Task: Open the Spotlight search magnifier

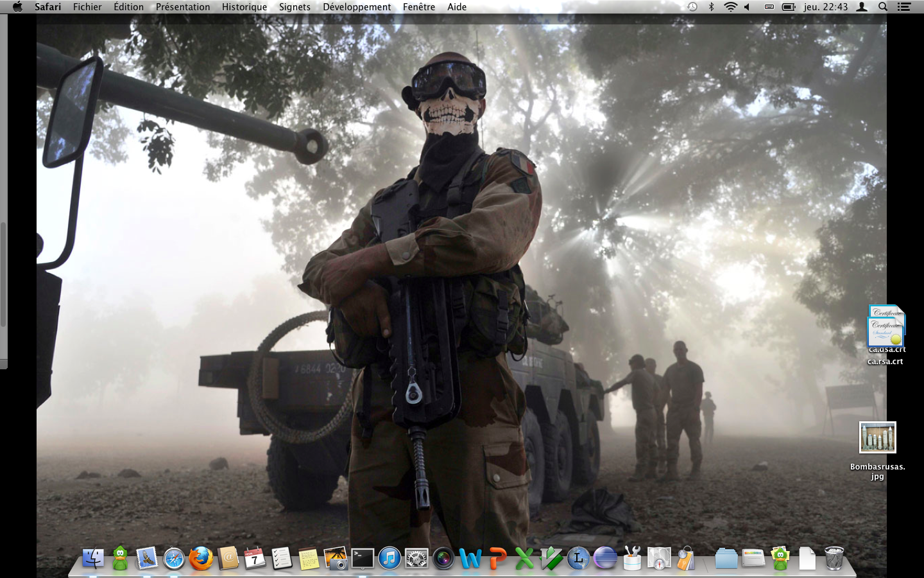Action: (883, 7)
